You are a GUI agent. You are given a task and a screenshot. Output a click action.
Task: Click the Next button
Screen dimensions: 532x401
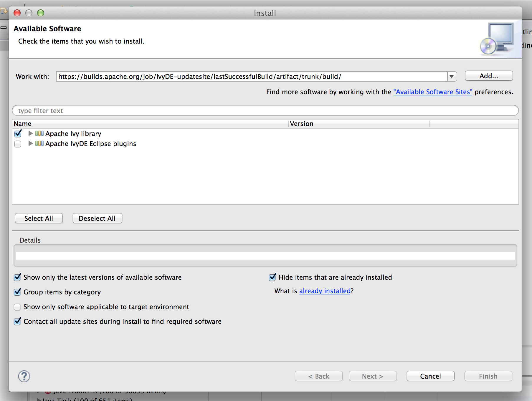pos(373,376)
